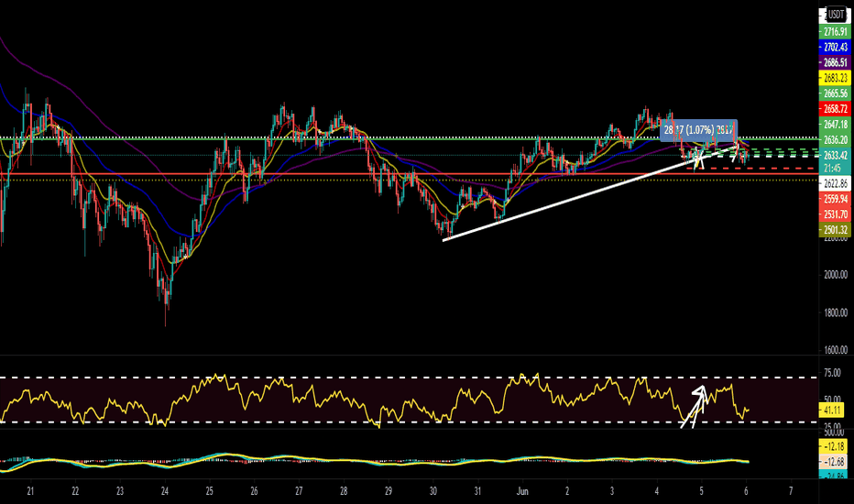Select the white 2622.86 price label
Screen dimensions: 854x504
(x=835, y=183)
